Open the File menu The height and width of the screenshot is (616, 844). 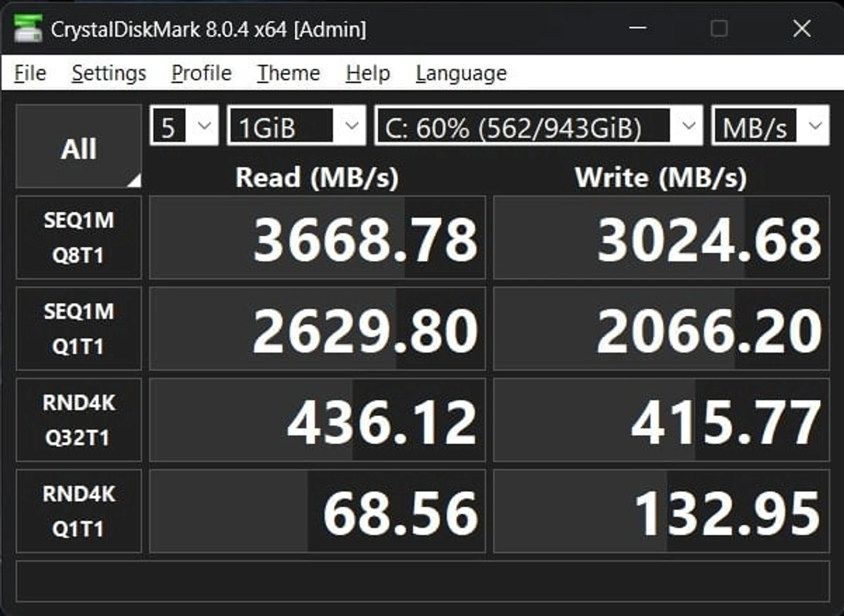30,73
